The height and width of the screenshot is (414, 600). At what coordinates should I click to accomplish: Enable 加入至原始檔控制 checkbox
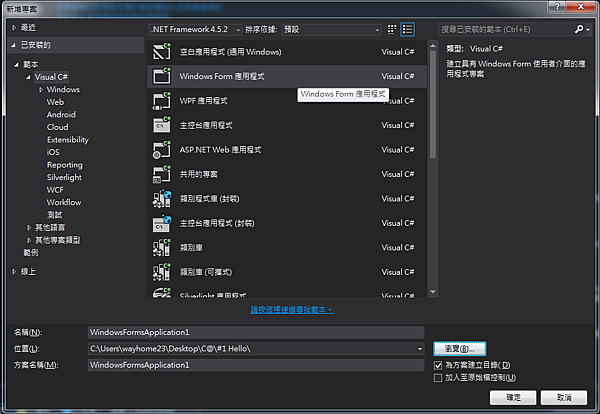tap(438, 378)
